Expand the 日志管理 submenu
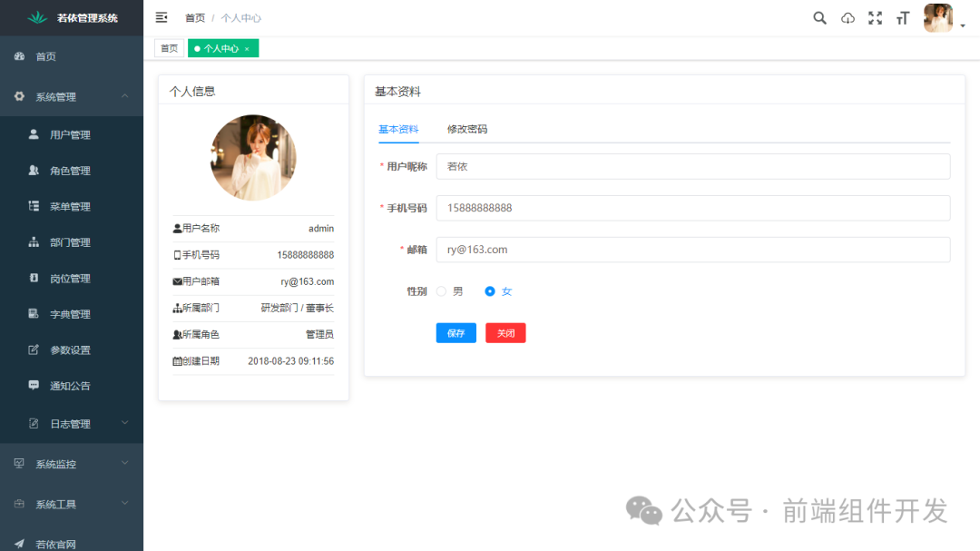 pyautogui.click(x=123, y=422)
